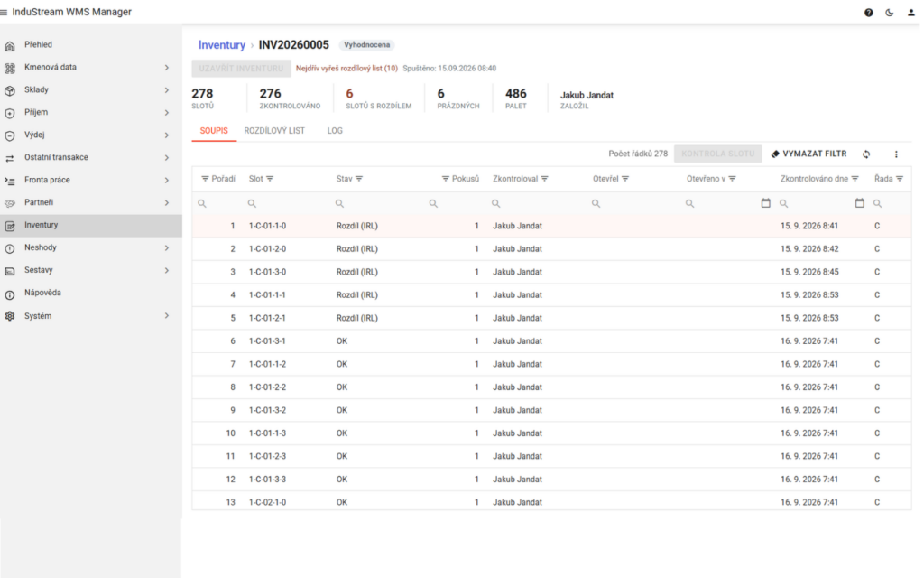The width and height of the screenshot is (924, 578).
Task: Open the three-dot more options menu
Action: 896,154
